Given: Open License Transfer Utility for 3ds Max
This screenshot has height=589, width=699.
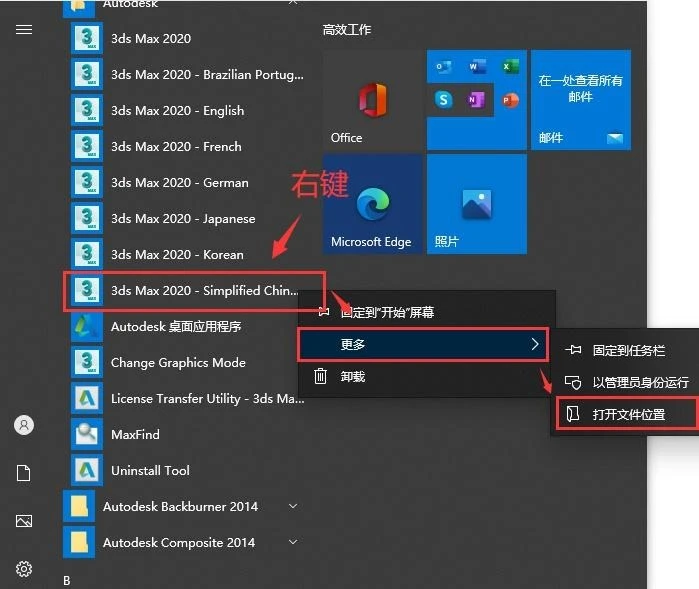Looking at the screenshot, I should (207, 399).
